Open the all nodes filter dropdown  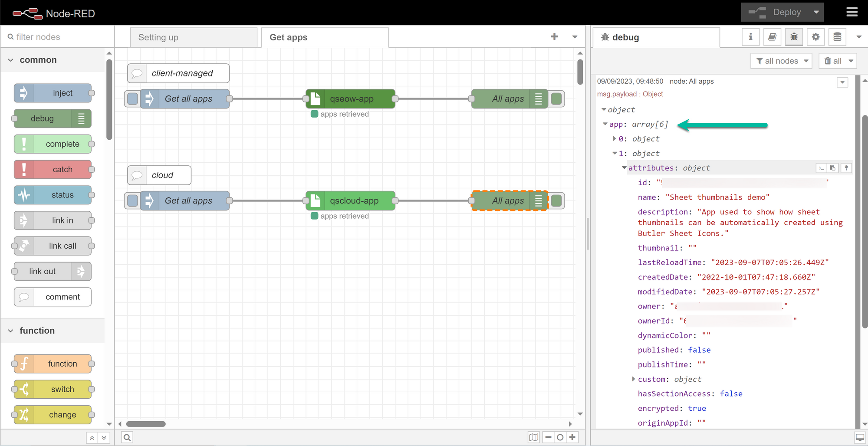click(782, 61)
